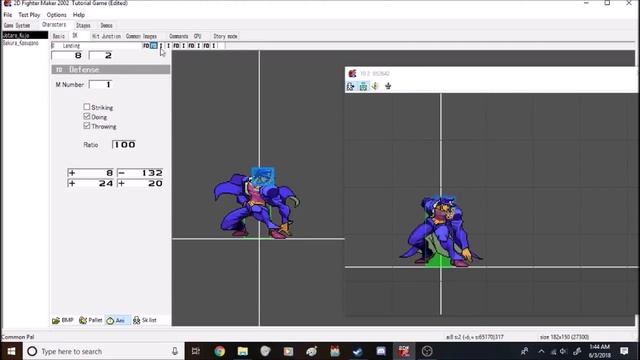Select the first FD block in the timeline
Screen dimensions: 640x360
(x=146, y=46)
